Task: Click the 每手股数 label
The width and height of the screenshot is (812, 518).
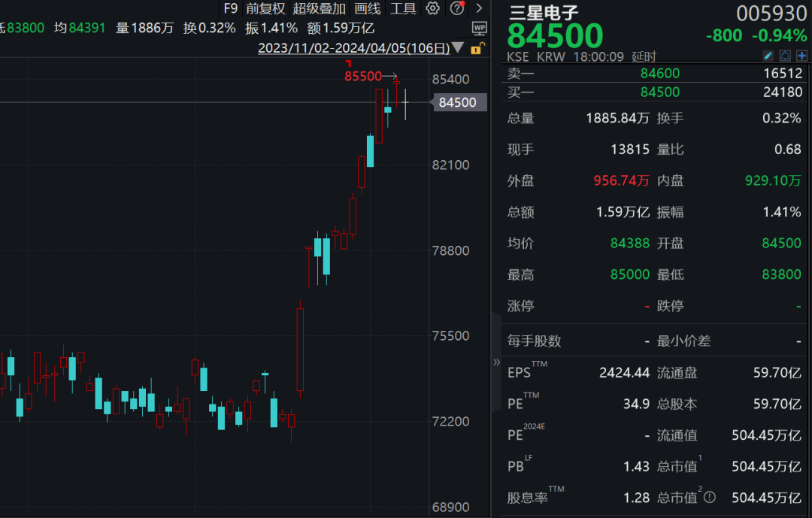Action: pos(534,341)
